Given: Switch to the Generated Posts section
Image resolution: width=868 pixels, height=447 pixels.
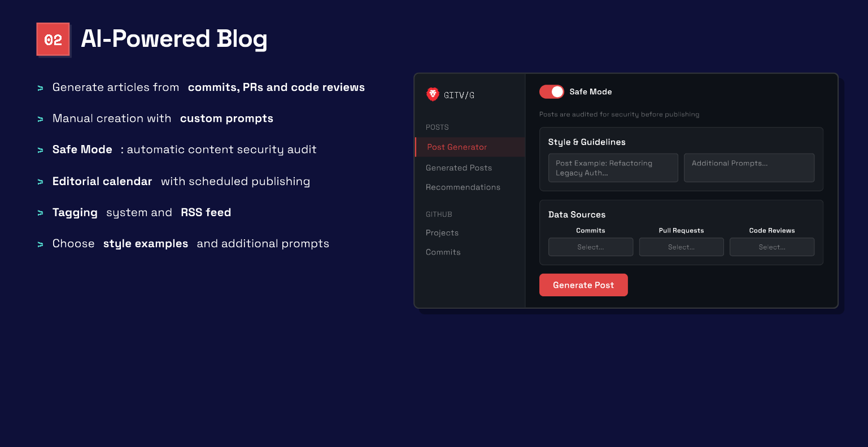Looking at the screenshot, I should pyautogui.click(x=459, y=168).
